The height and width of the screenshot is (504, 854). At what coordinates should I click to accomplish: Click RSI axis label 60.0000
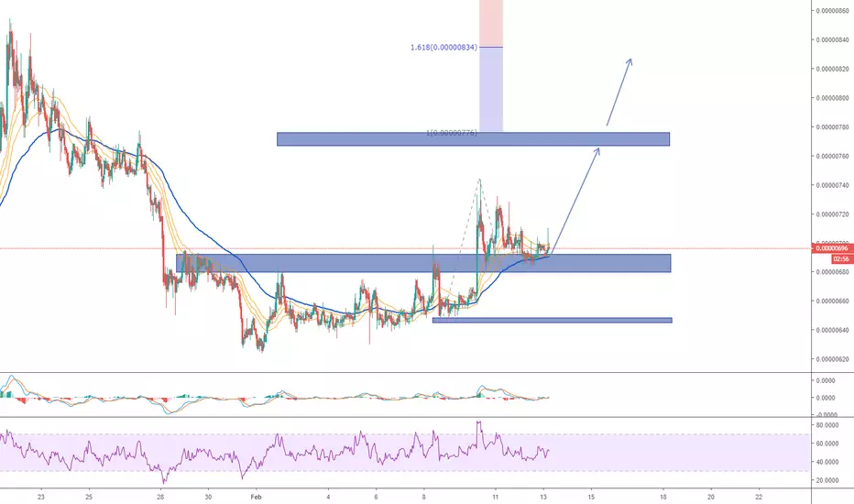(827, 444)
